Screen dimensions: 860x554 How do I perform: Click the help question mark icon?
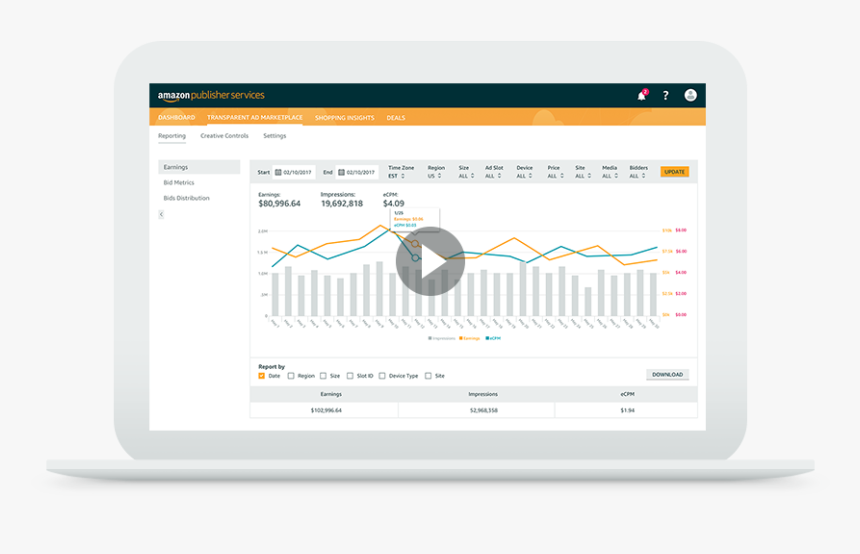click(666, 95)
